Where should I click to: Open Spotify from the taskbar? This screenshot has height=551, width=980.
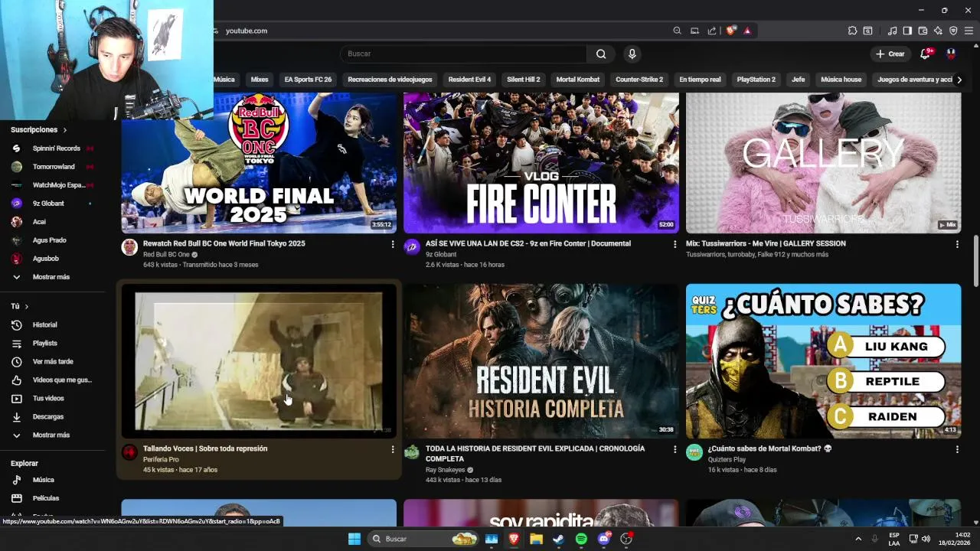[581, 539]
